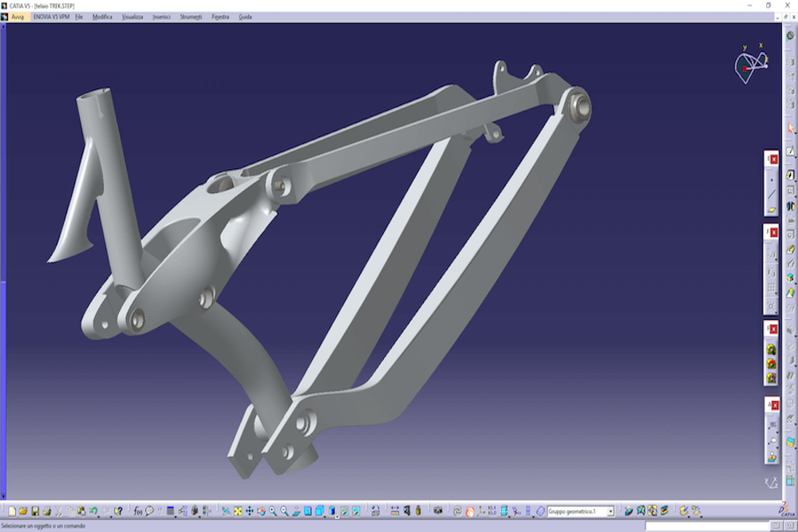This screenshot has width=798, height=532.
Task: Select the Pan view tool
Action: (x=249, y=511)
